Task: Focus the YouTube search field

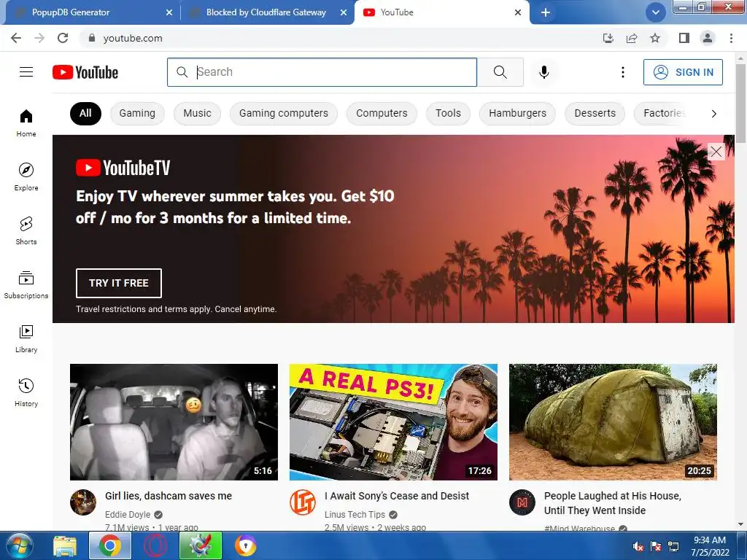Action: pos(322,72)
